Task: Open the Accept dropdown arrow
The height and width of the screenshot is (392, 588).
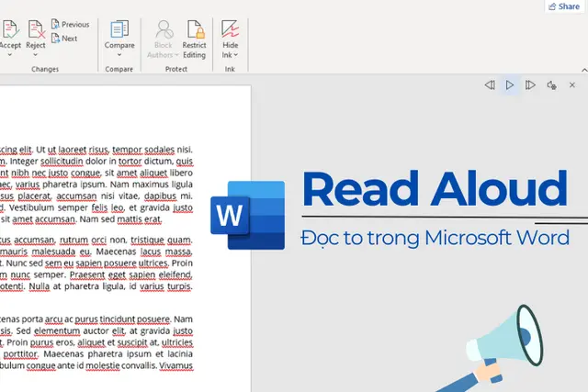Action: click(x=10, y=55)
